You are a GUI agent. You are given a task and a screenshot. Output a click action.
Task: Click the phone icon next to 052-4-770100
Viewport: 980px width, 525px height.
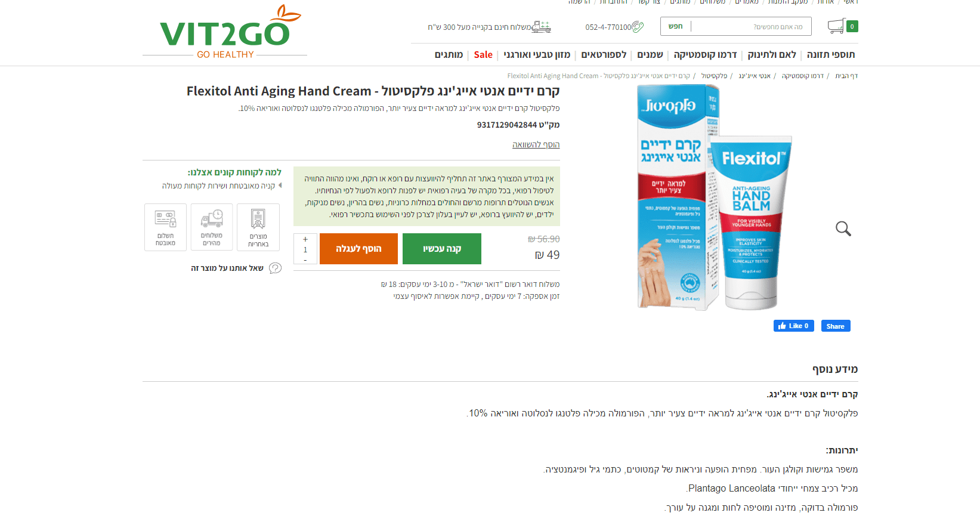[638, 27]
